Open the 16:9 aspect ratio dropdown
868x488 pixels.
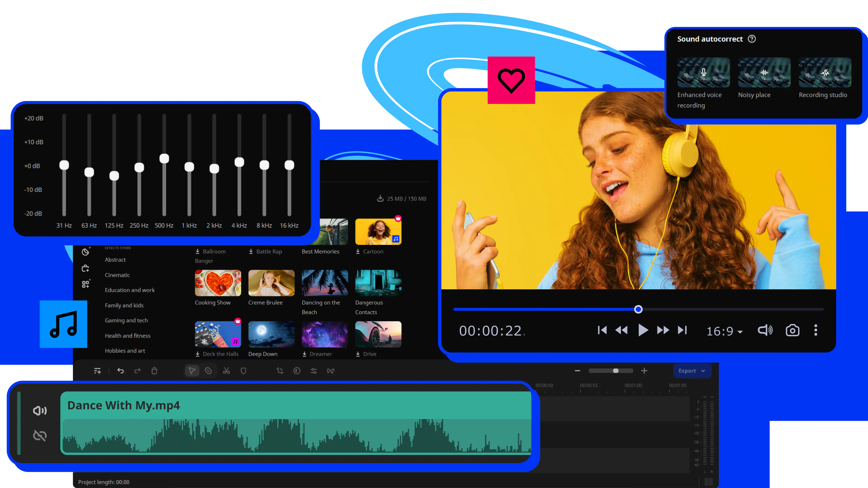tap(724, 331)
